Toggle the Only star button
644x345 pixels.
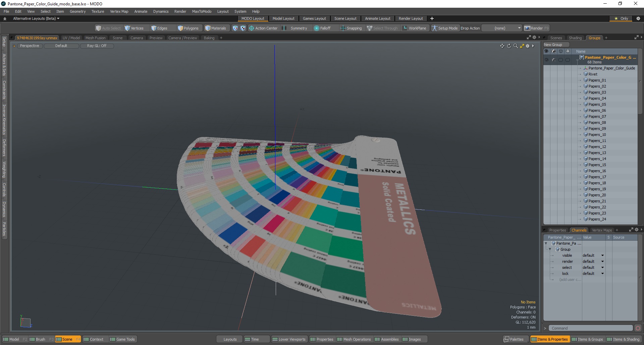[x=621, y=18]
